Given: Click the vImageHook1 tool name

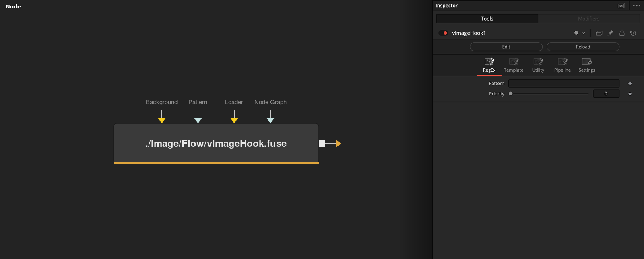Looking at the screenshot, I should click(x=469, y=33).
